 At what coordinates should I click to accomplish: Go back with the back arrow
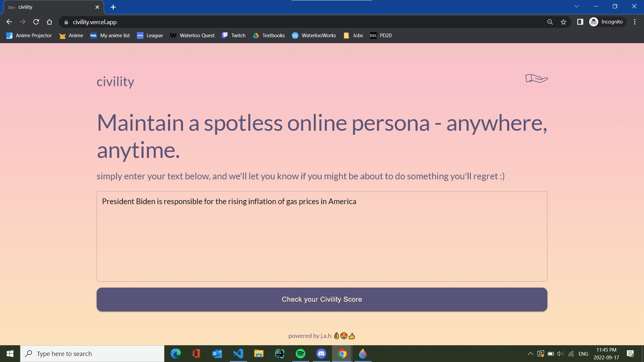9,22
